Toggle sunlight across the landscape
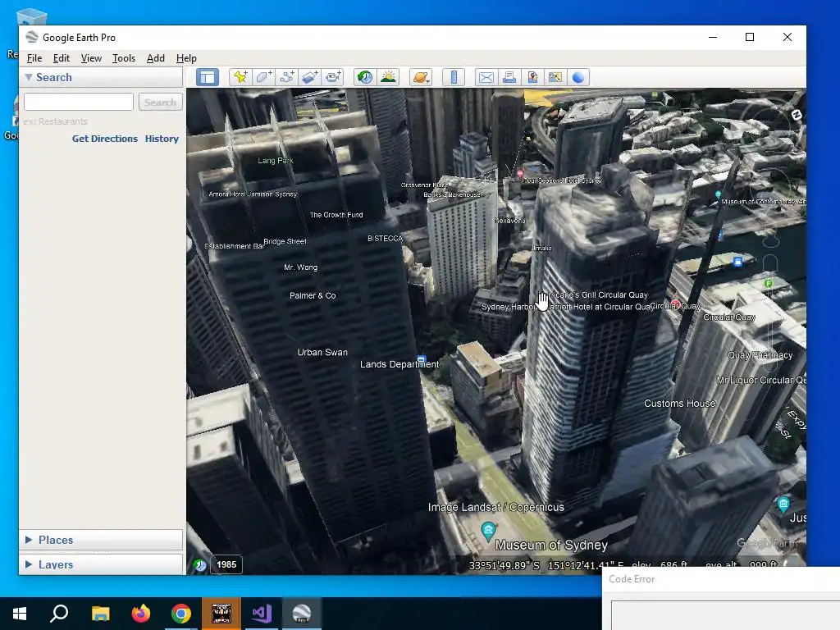The width and height of the screenshot is (840, 630). pyautogui.click(x=388, y=77)
